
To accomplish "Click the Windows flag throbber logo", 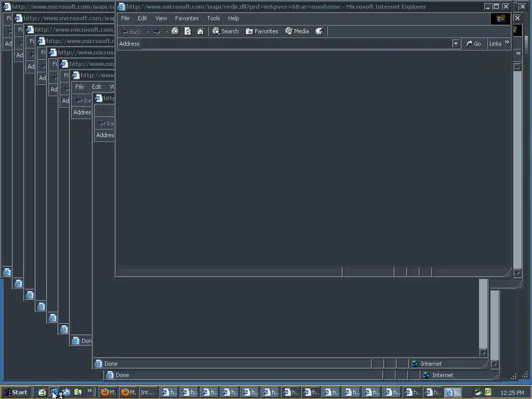I will pyautogui.click(x=500, y=19).
